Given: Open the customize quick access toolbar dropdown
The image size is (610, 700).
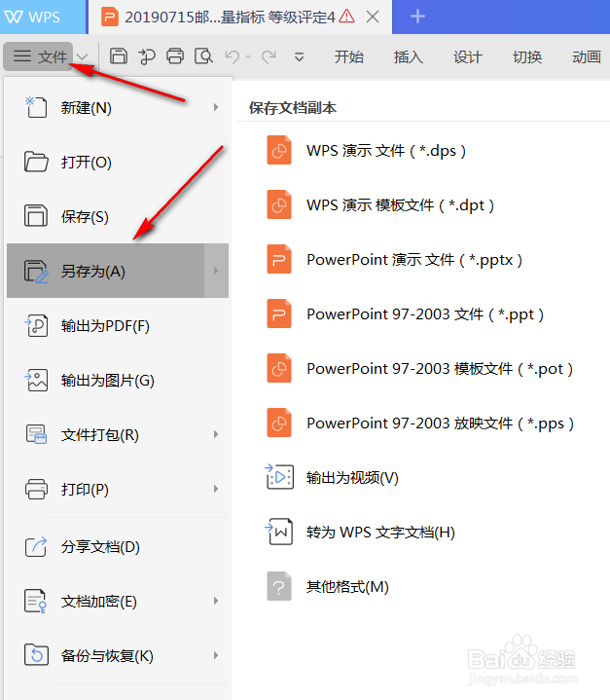Looking at the screenshot, I should (300, 57).
